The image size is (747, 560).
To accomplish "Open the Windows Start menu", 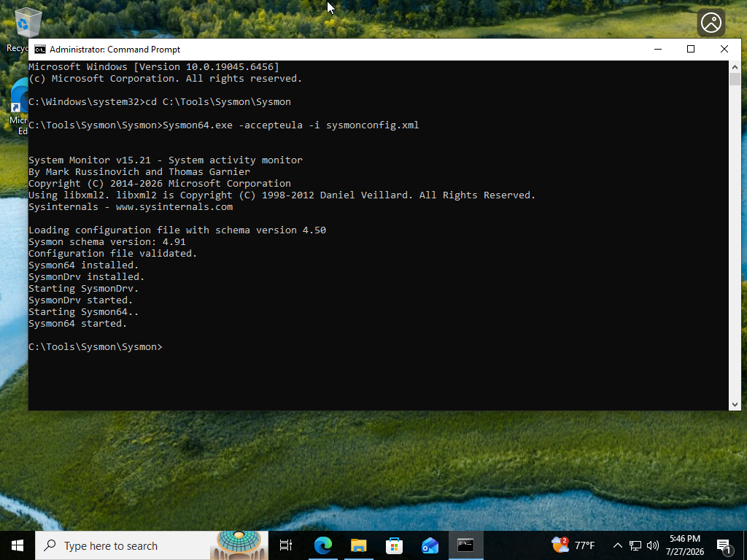I will [x=18, y=545].
